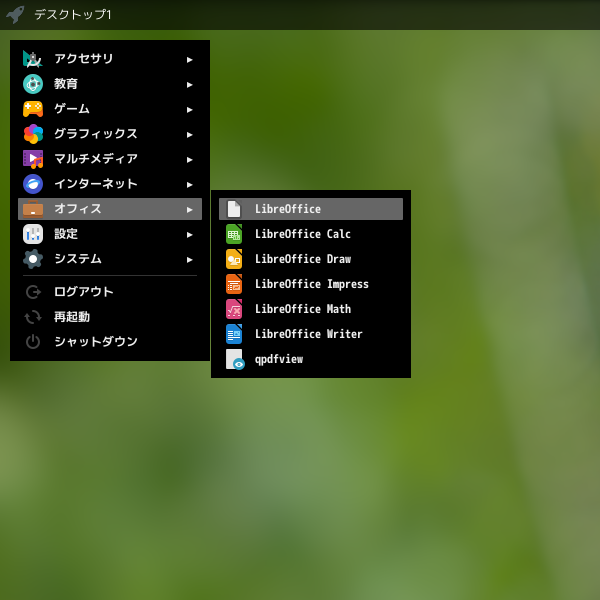The height and width of the screenshot is (600, 600).
Task: Click the green LibreOffice Calc icon
Action: [234, 234]
